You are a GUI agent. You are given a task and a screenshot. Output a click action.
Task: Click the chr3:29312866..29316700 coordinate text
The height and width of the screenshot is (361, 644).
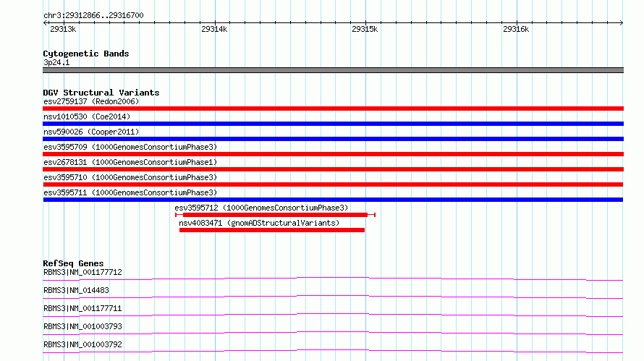pos(93,16)
